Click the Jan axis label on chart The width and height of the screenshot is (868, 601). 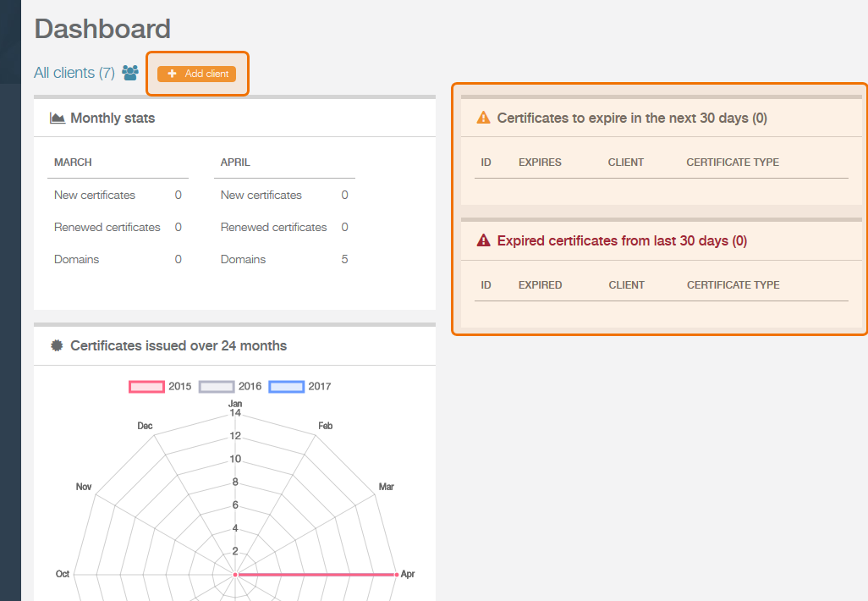coord(235,404)
